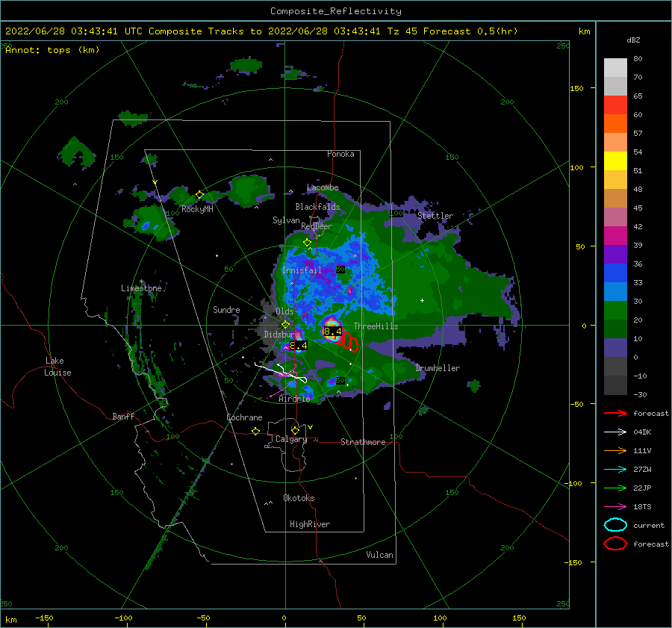Select the orange 111V track arrow
Screen dimensions: 672x628
click(615, 450)
